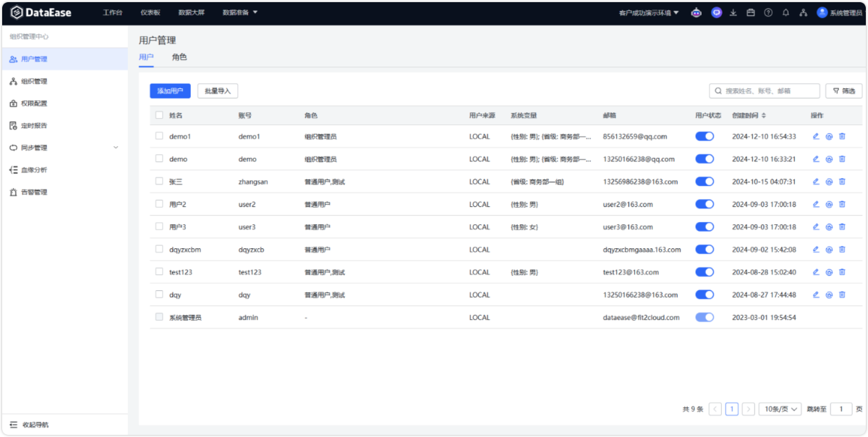Open the purple chat bubble icon

[x=716, y=12]
